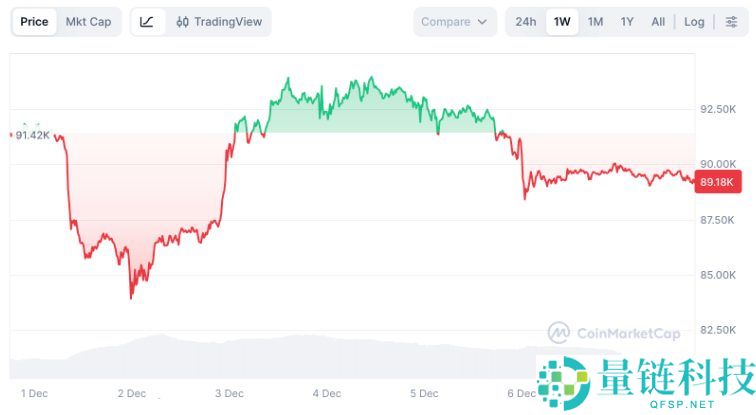Image resolution: width=756 pixels, height=415 pixels.
Task: Click the 5 Dec date marker
Action: pos(423,394)
